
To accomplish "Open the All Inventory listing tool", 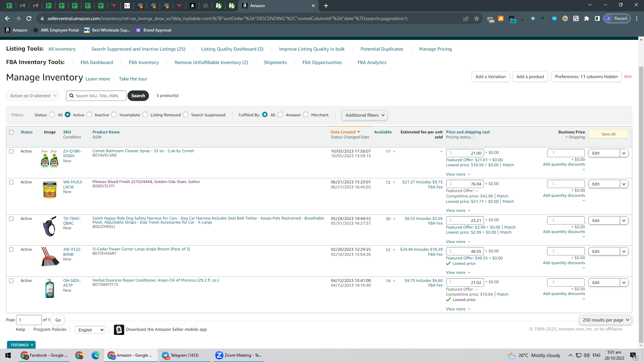I will [x=62, y=49].
